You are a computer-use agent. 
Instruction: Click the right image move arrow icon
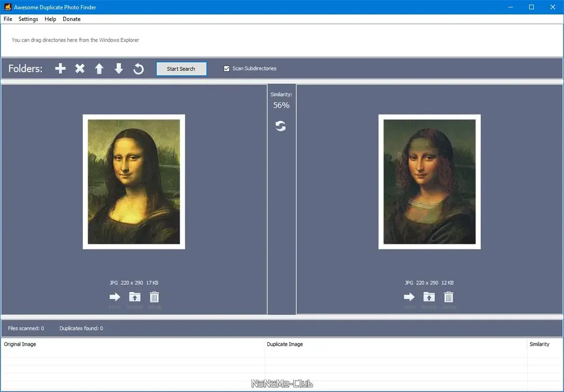pyautogui.click(x=409, y=297)
